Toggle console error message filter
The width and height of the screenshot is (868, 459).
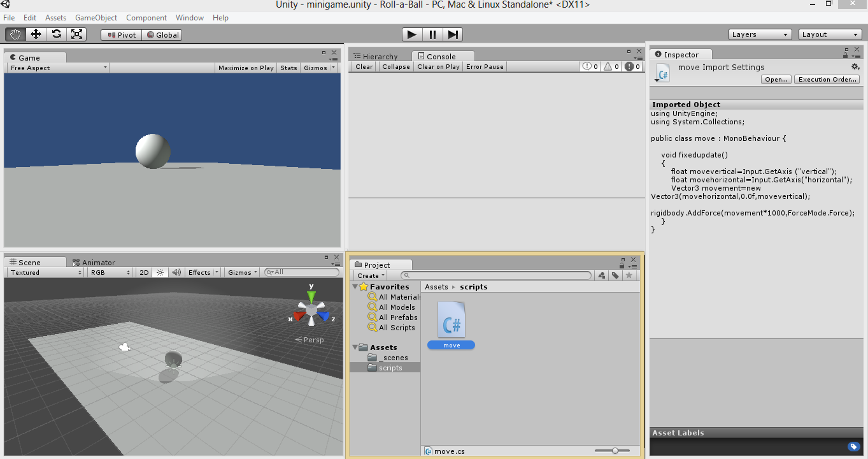632,66
